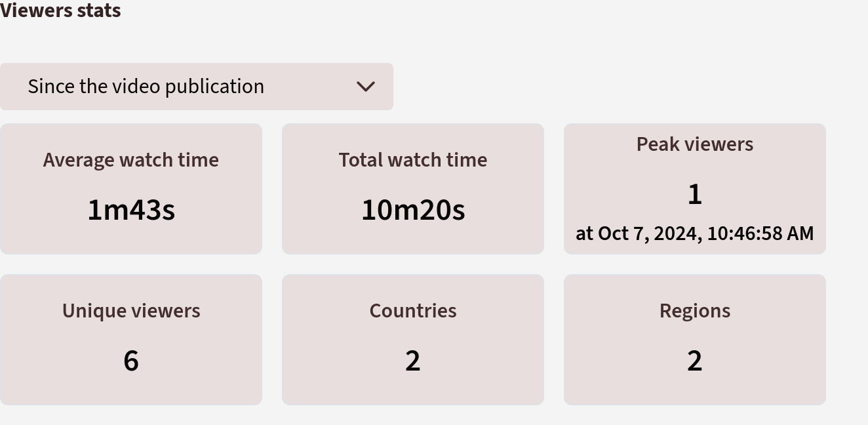The image size is (868, 425).
Task: Click the "Unique viewers" label text
Action: (x=131, y=311)
